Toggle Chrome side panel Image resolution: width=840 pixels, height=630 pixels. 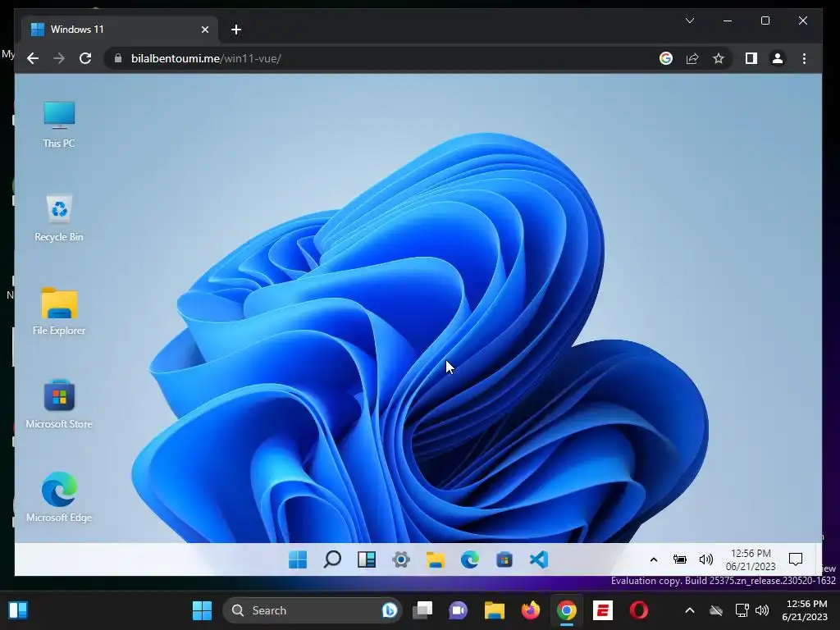[751, 58]
